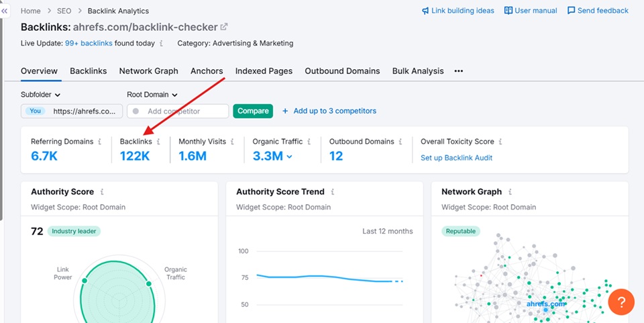The height and width of the screenshot is (323, 644).
Task: Click the Last 12 months label
Action: point(388,232)
